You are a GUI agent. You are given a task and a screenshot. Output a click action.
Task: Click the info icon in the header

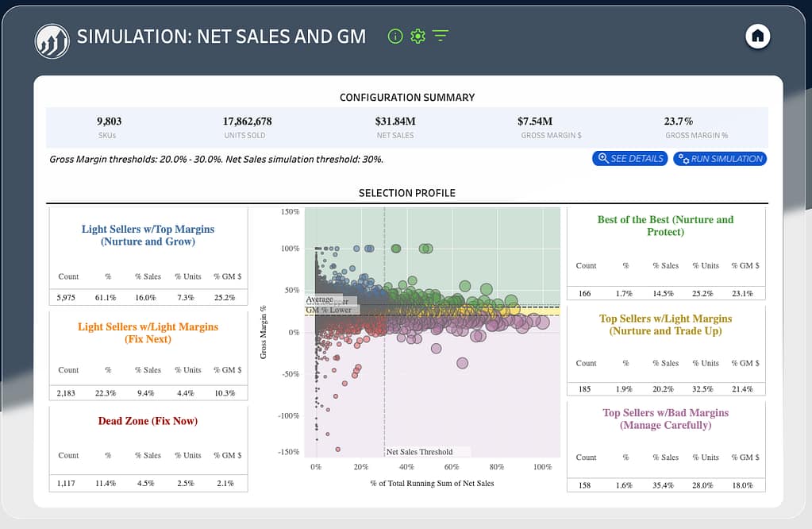pyautogui.click(x=394, y=36)
